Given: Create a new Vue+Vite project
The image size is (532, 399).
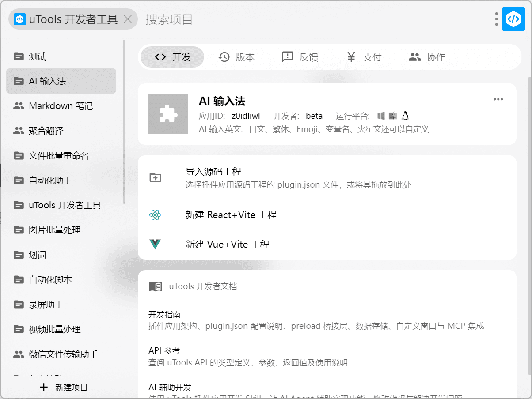Looking at the screenshot, I should pos(327,245).
